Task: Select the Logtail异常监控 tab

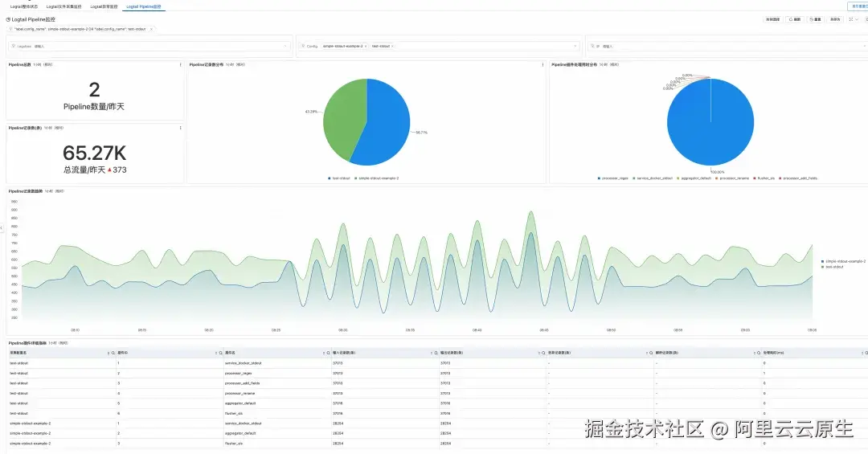Action: point(104,6)
